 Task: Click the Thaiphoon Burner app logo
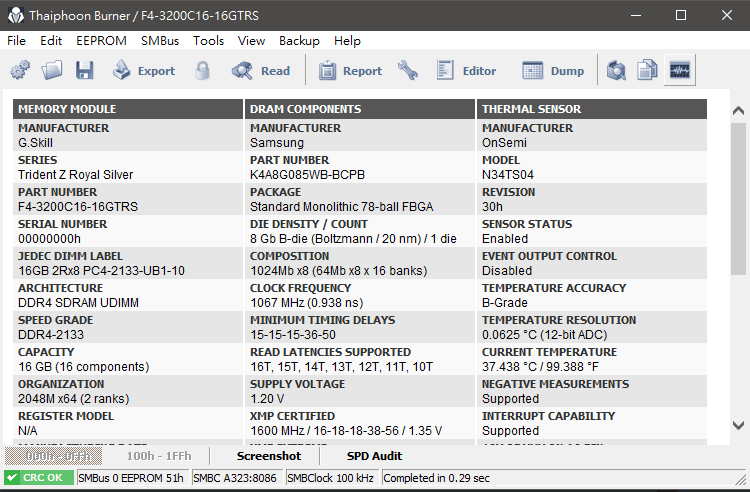coord(16,15)
